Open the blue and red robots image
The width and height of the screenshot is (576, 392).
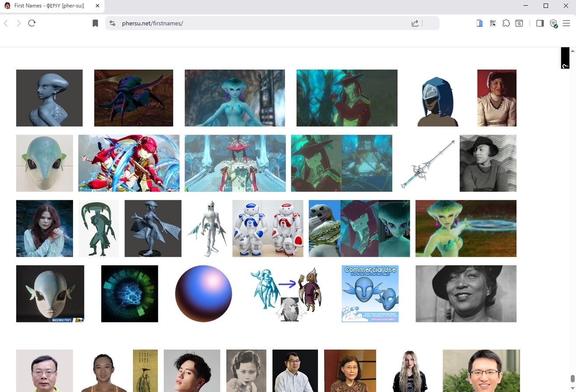tap(268, 228)
